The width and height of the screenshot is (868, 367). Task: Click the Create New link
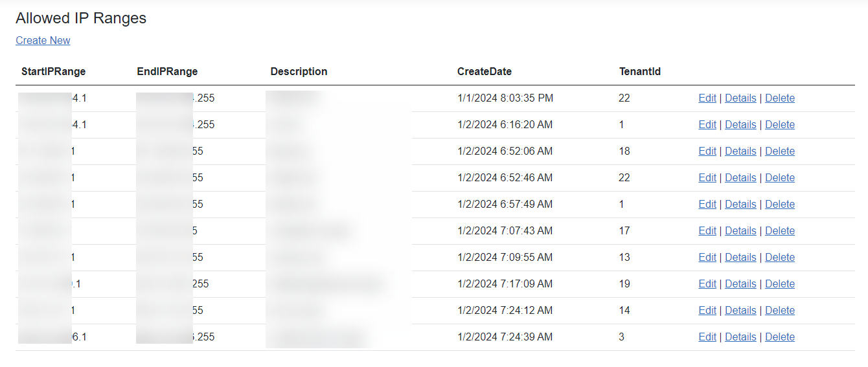tap(43, 40)
